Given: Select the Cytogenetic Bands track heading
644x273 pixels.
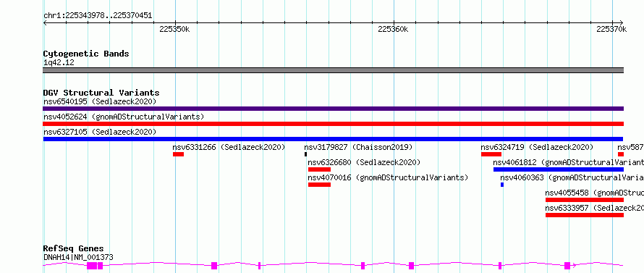Looking at the screenshot, I should (x=86, y=54).
